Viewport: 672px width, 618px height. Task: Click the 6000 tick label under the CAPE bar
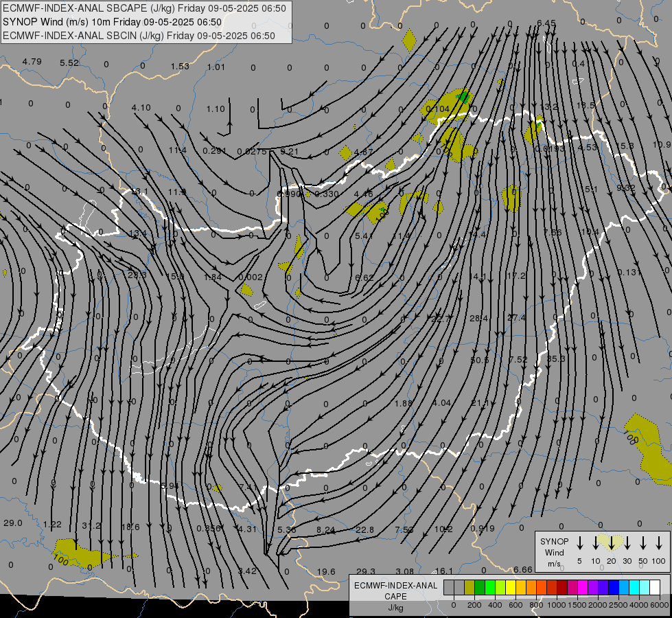[659, 605]
